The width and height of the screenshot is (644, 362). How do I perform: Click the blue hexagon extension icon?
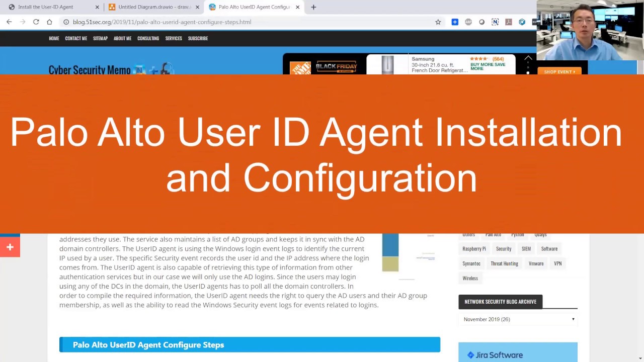coord(522,22)
